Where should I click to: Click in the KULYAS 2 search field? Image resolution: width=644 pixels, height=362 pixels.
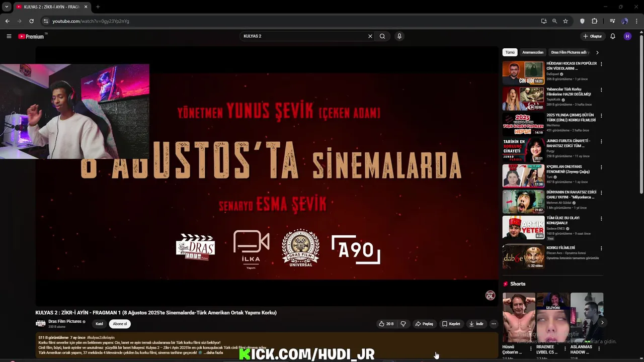(303, 36)
